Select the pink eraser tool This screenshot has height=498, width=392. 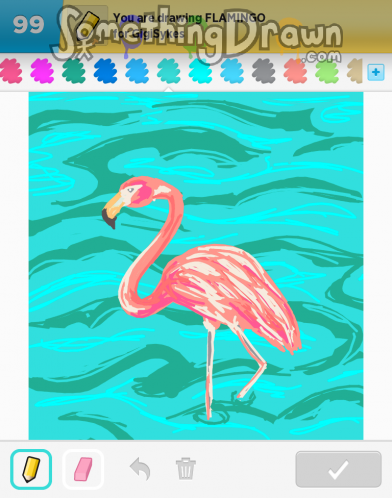[x=83, y=469]
